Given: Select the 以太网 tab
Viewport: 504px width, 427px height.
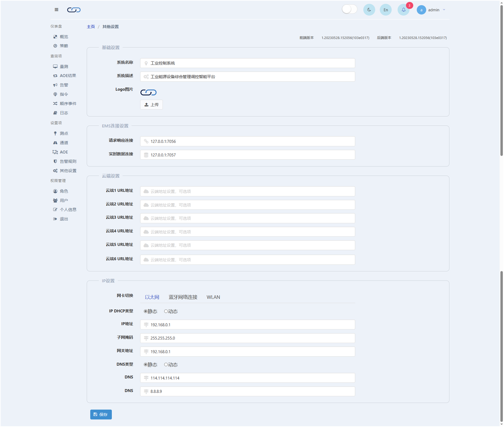Looking at the screenshot, I should click(x=152, y=297).
